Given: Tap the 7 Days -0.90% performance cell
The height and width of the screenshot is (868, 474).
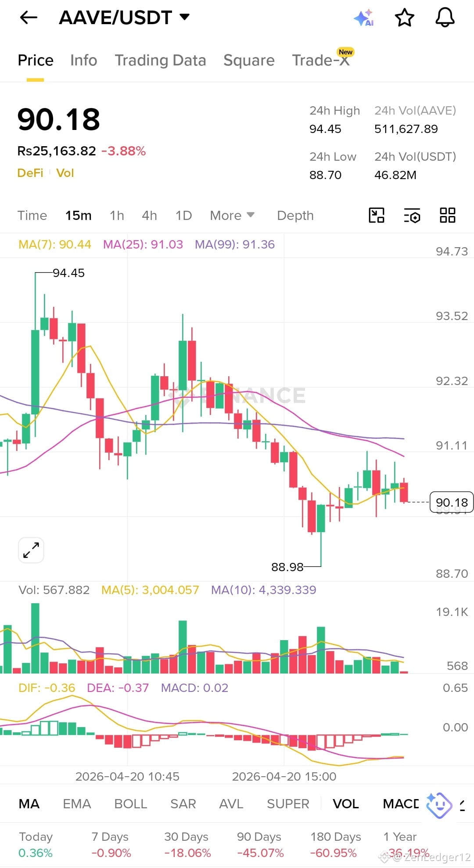Looking at the screenshot, I should (111, 845).
